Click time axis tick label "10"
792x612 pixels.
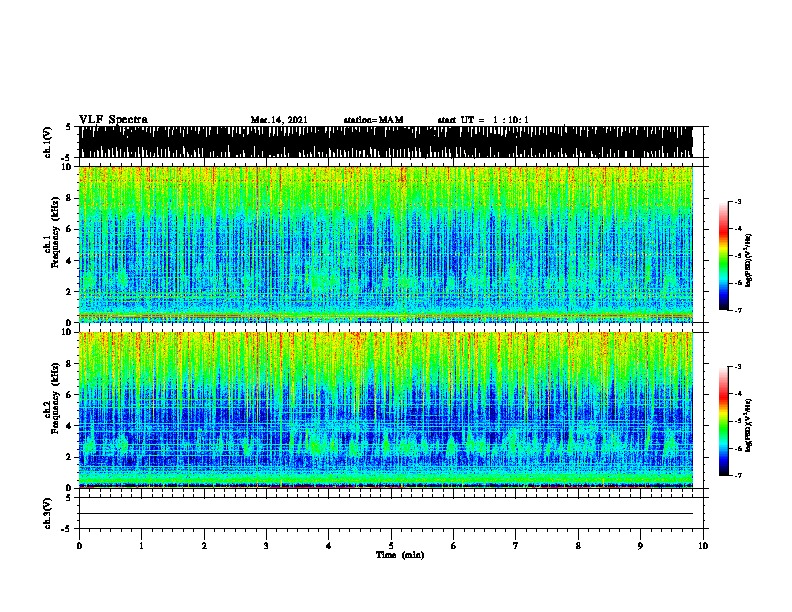(x=703, y=546)
